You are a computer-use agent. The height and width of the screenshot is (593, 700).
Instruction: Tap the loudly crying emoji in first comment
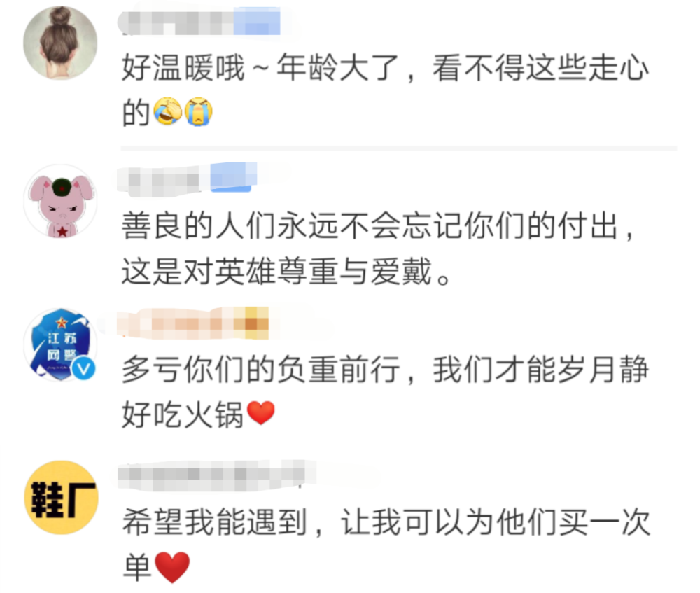pyautogui.click(x=199, y=111)
